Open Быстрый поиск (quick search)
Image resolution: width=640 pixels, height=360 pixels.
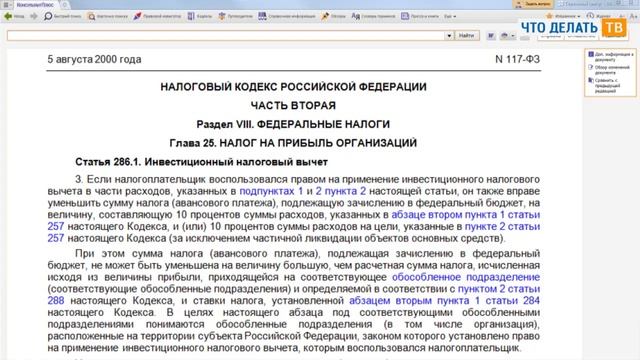click(x=62, y=16)
